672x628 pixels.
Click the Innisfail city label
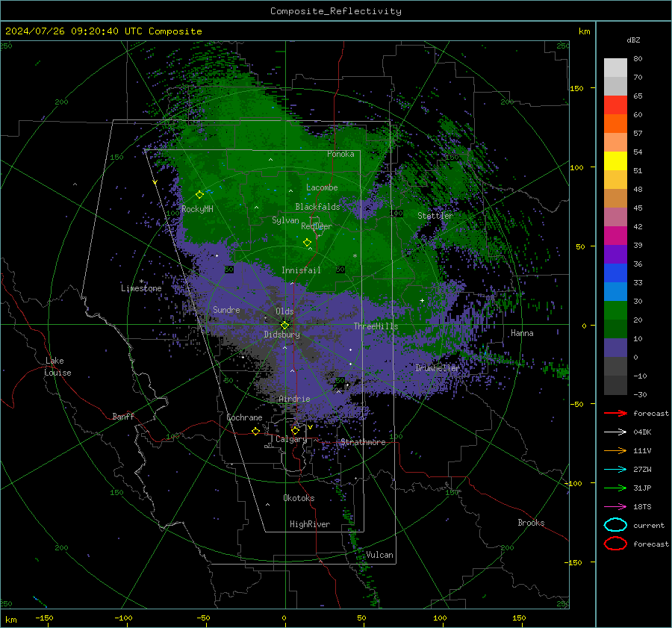pyautogui.click(x=301, y=270)
